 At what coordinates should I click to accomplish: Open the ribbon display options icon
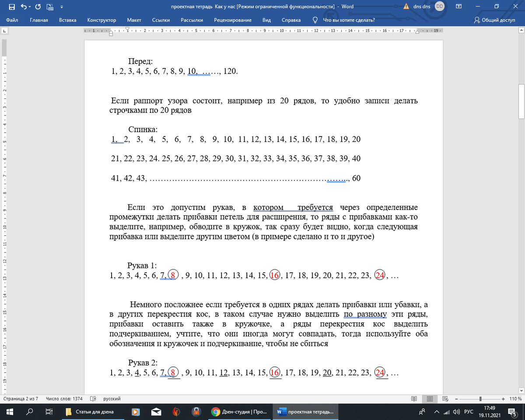[x=459, y=7]
